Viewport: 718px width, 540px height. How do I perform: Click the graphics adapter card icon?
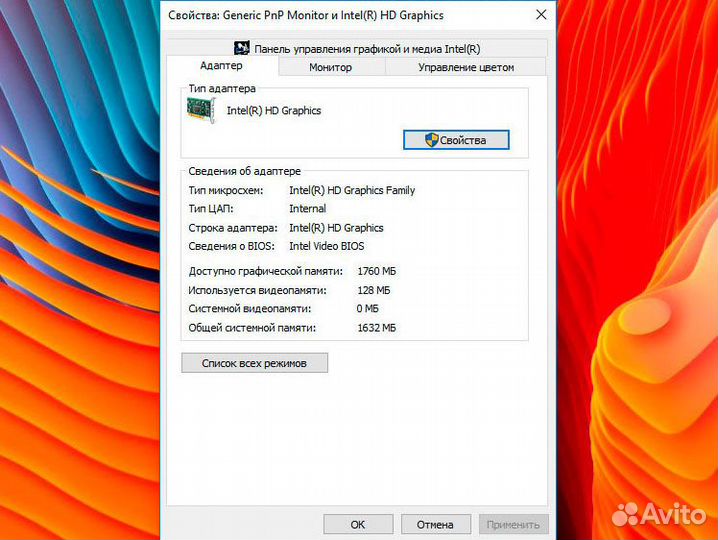[x=201, y=110]
